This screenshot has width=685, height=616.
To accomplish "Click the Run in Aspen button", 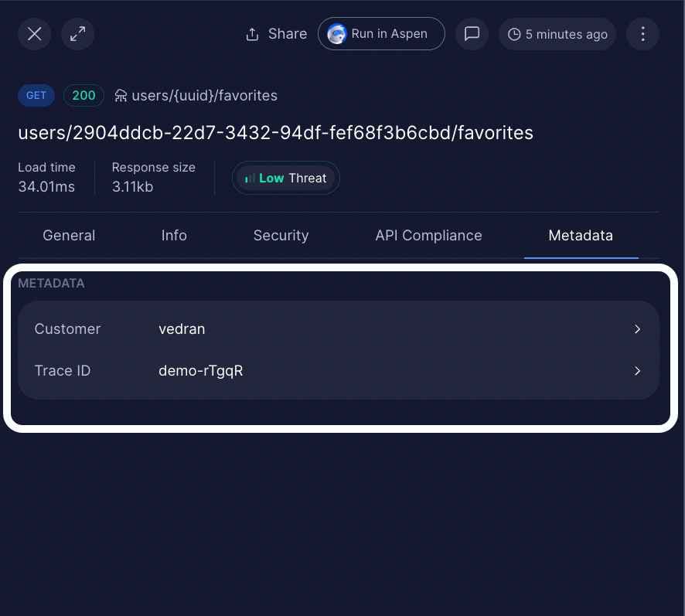I will (x=381, y=33).
